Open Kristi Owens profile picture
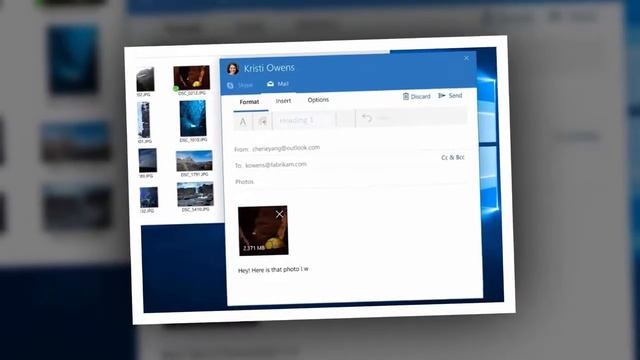 pyautogui.click(x=233, y=69)
